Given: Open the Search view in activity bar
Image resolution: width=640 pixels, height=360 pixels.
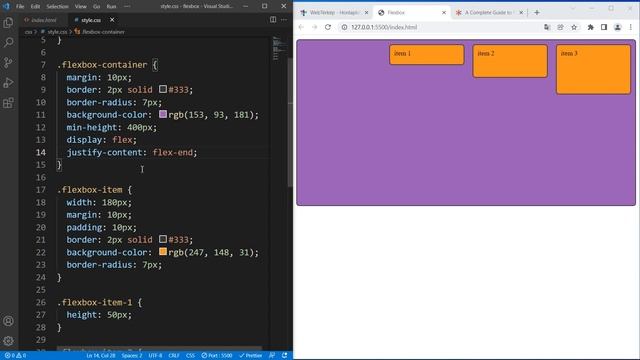Looking at the screenshot, I should [8, 42].
